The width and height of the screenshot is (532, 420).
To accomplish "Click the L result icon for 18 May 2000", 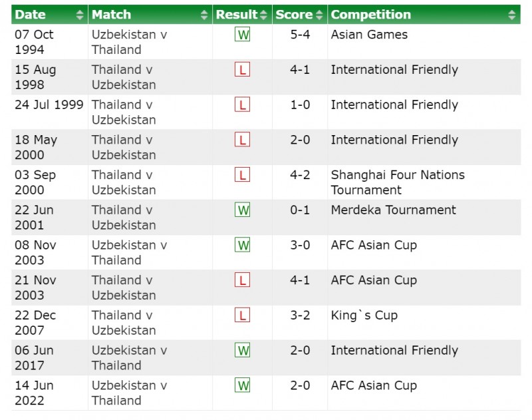I will (x=243, y=140).
